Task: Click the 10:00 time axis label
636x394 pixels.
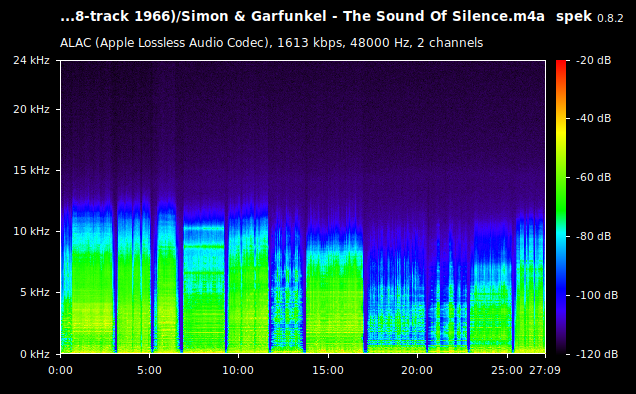Action: pyautogui.click(x=238, y=370)
